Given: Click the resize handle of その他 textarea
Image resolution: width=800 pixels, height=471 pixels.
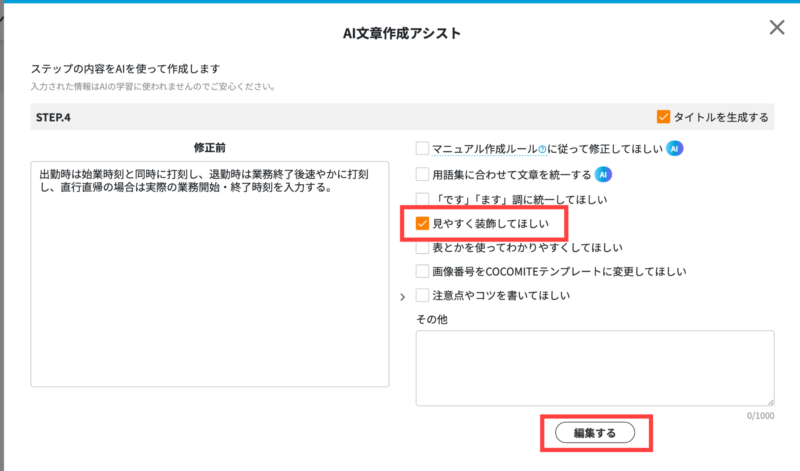Looking at the screenshot, I should [770, 402].
